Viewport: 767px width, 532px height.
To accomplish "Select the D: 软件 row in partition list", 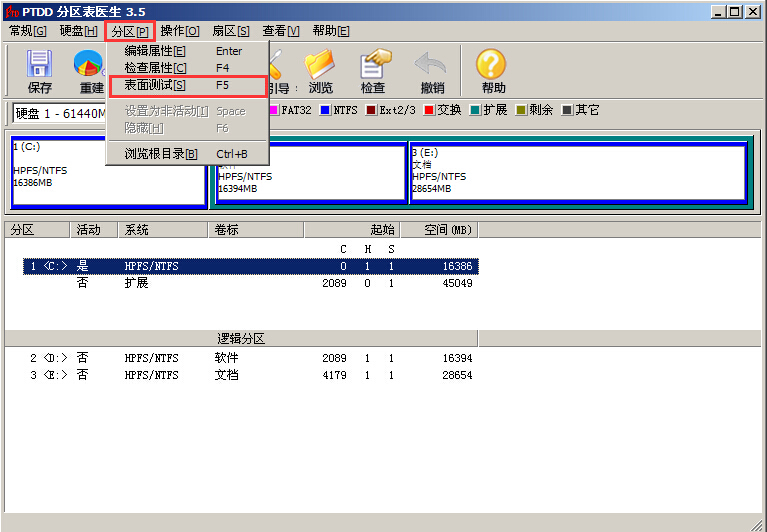I will pyautogui.click(x=250, y=358).
